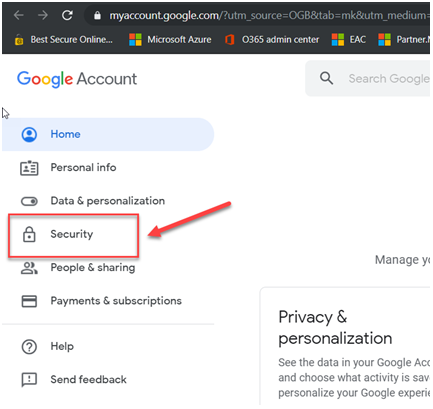Viewport: 433px width, 409px height.
Task: Click the Personal info ID card icon
Action: 29,168
